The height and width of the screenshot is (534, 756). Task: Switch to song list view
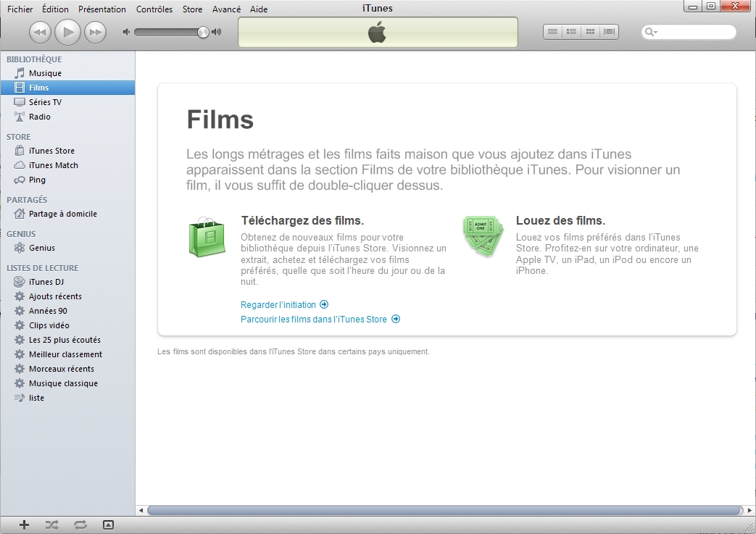tap(552, 32)
